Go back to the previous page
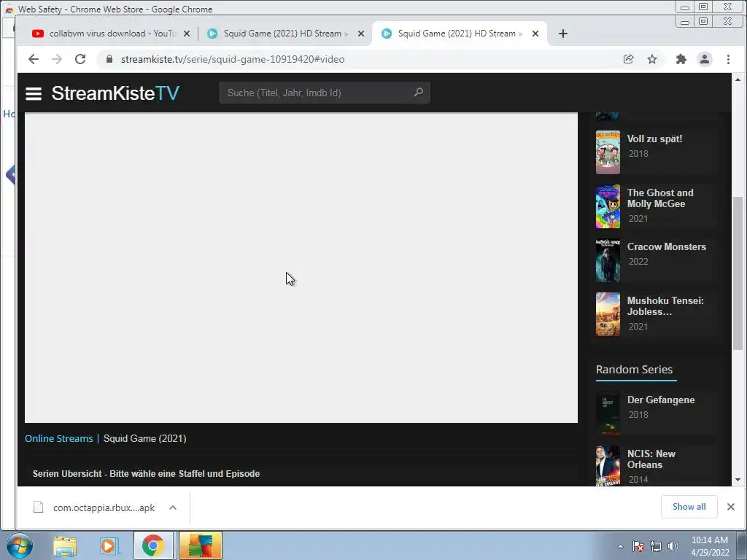747x560 pixels. [x=34, y=59]
